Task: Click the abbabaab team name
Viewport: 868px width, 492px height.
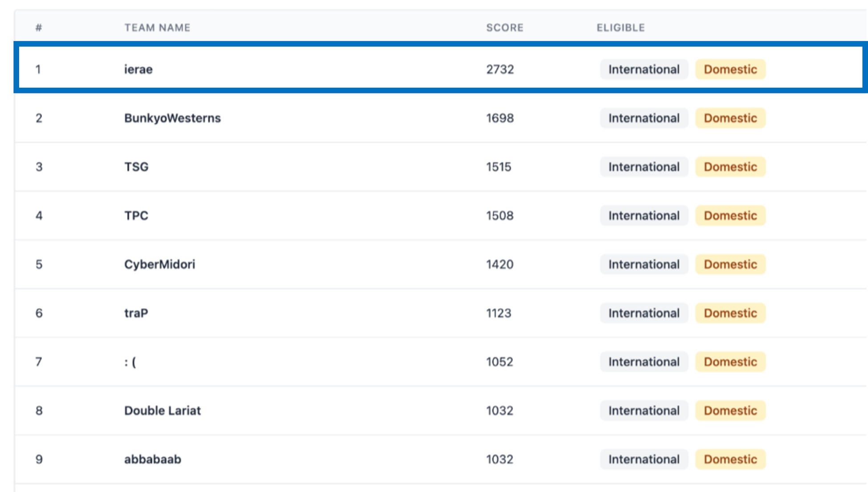Action: coord(152,459)
